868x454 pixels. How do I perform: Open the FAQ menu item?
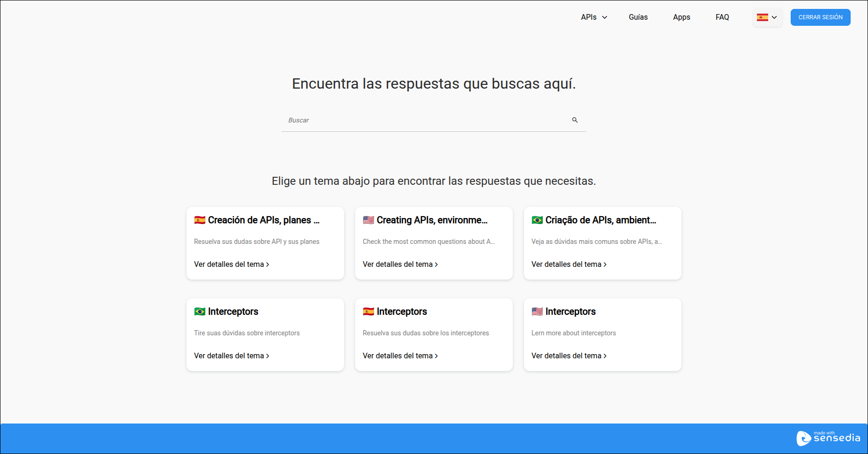722,17
